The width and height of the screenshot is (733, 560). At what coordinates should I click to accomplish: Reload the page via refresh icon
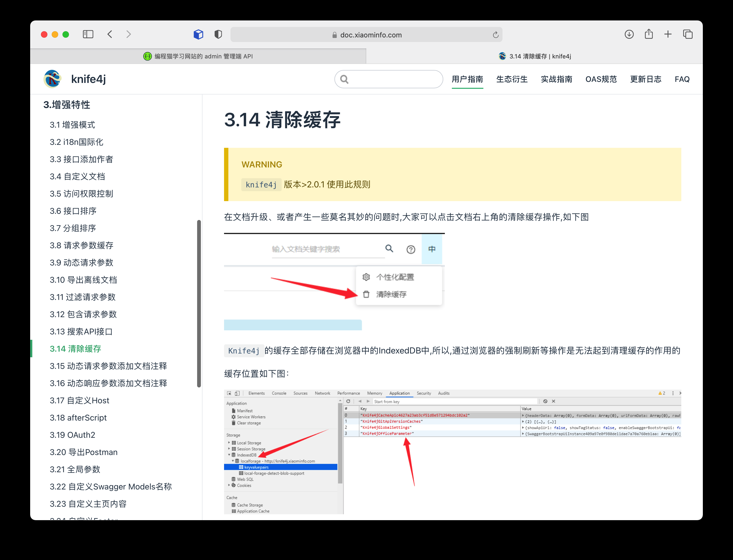tap(495, 35)
